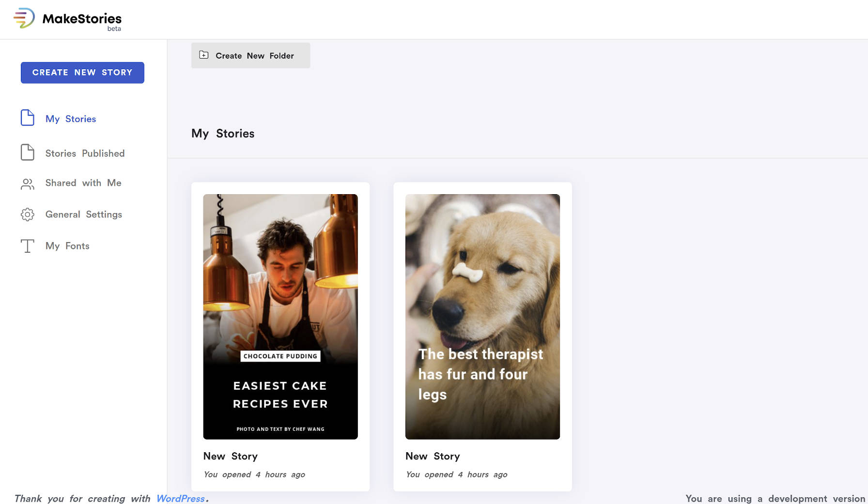This screenshot has width=868, height=504.
Task: Open the Shared with Me section
Action: [83, 183]
